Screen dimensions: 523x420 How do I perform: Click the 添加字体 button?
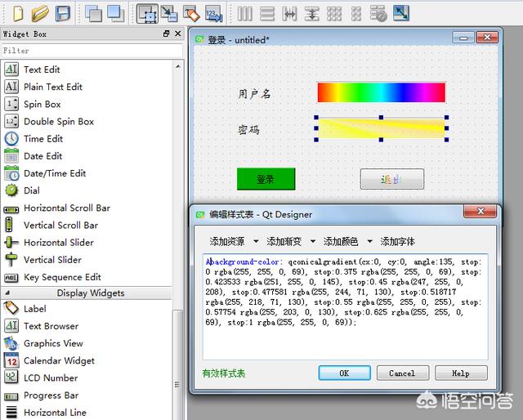point(398,241)
